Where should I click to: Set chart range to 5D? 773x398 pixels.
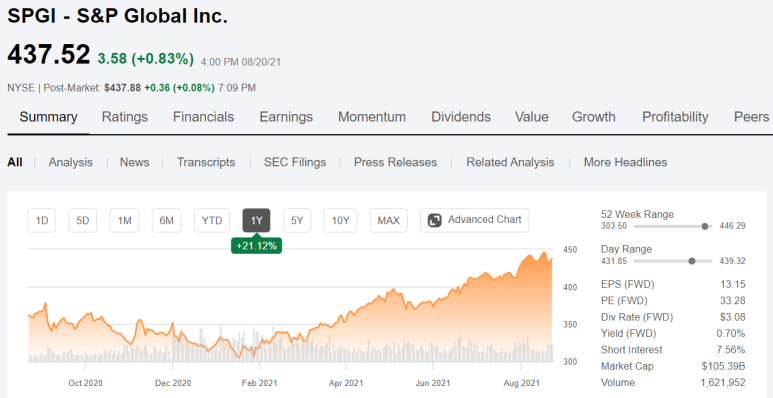pyautogui.click(x=82, y=220)
